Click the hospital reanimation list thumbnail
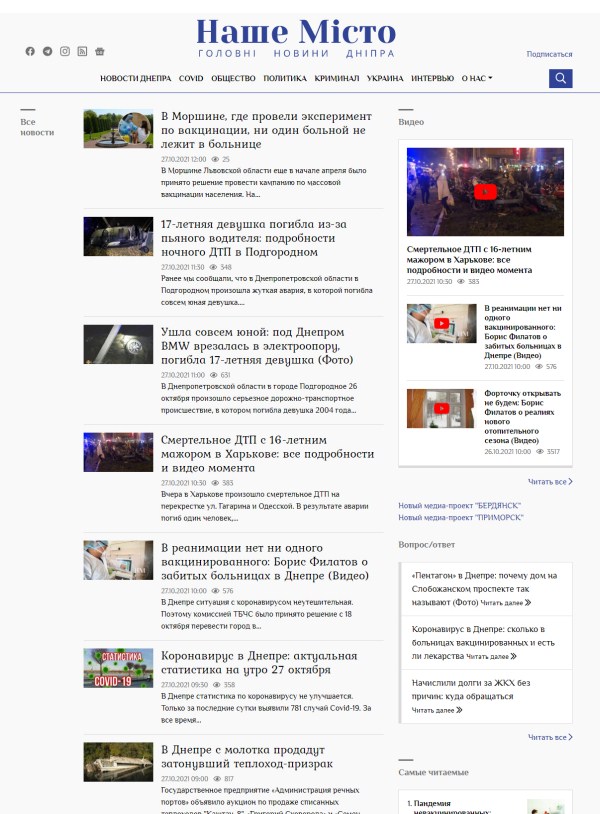This screenshot has height=814, width=600. pyautogui.click(x=118, y=560)
